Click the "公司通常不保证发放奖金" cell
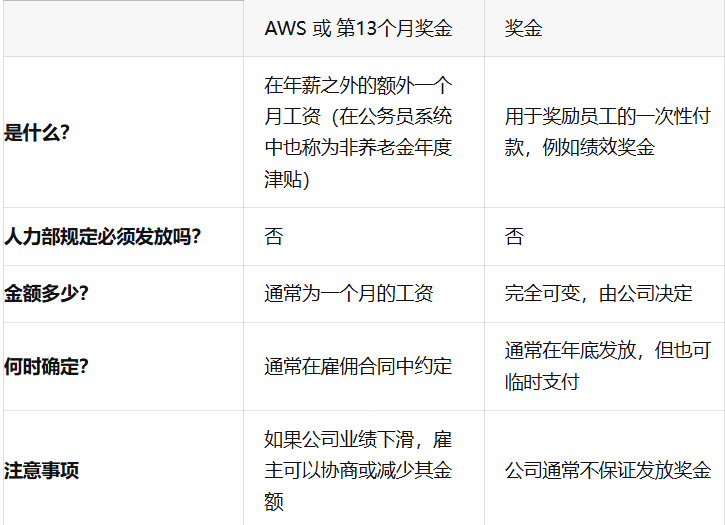Viewport: 725px width, 525px height. [607, 470]
